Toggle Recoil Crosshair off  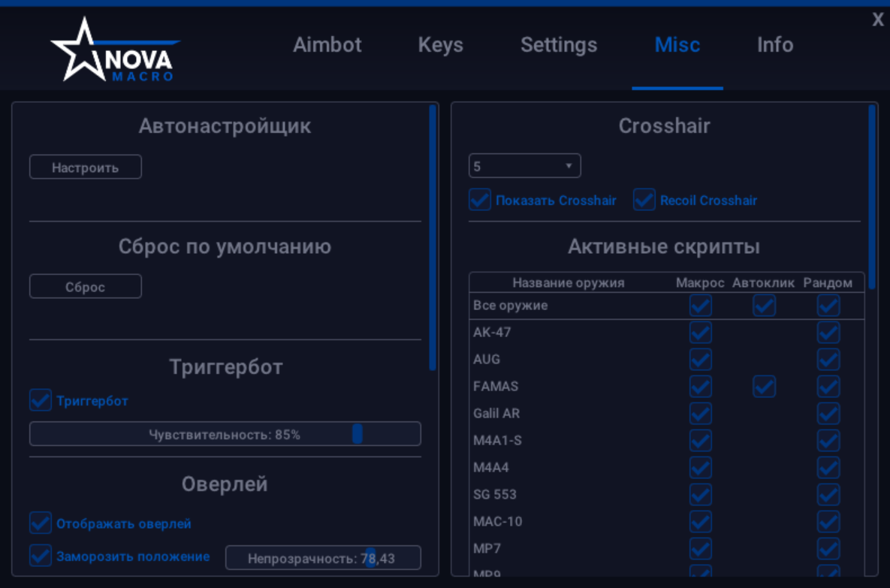coord(644,200)
